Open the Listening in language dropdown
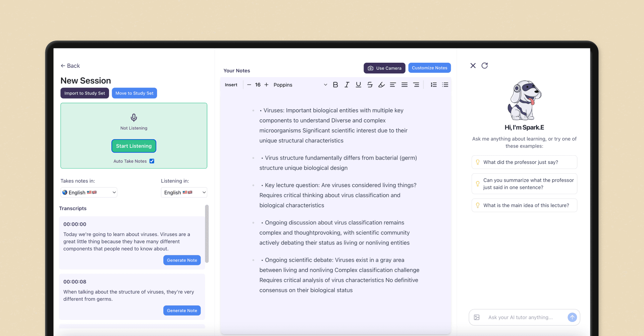This screenshot has width=644, height=336. [184, 192]
